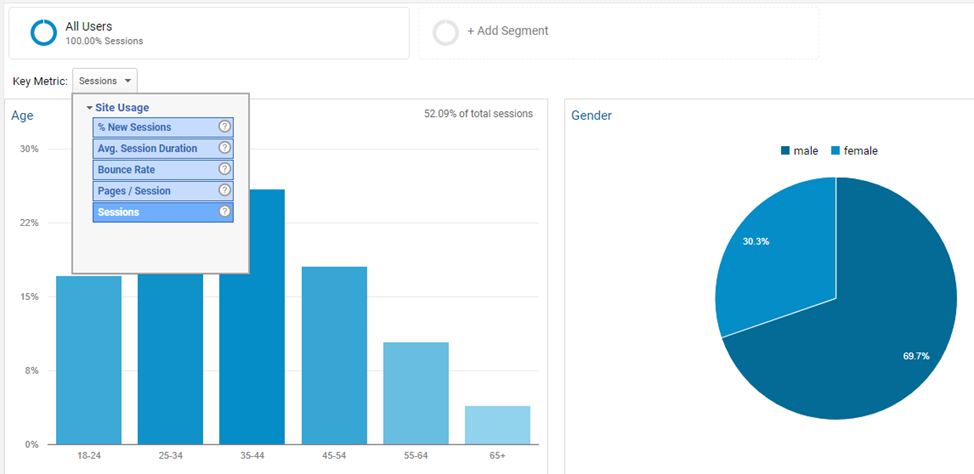
Task: Open the All Users segment box
Action: [x=209, y=33]
